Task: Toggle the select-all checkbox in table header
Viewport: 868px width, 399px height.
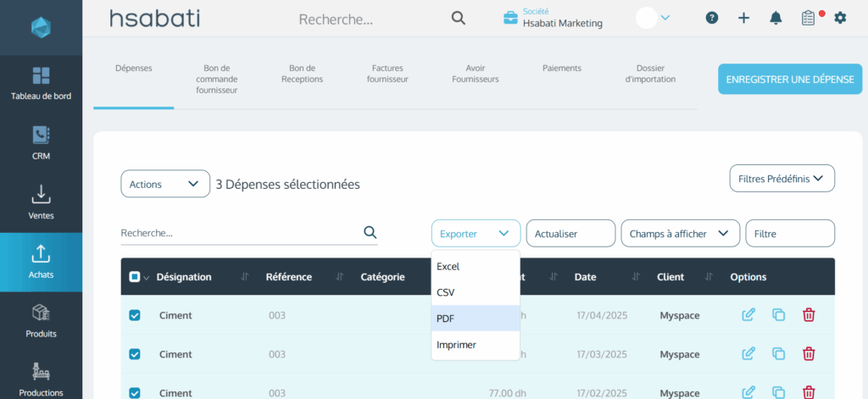Action: click(135, 277)
